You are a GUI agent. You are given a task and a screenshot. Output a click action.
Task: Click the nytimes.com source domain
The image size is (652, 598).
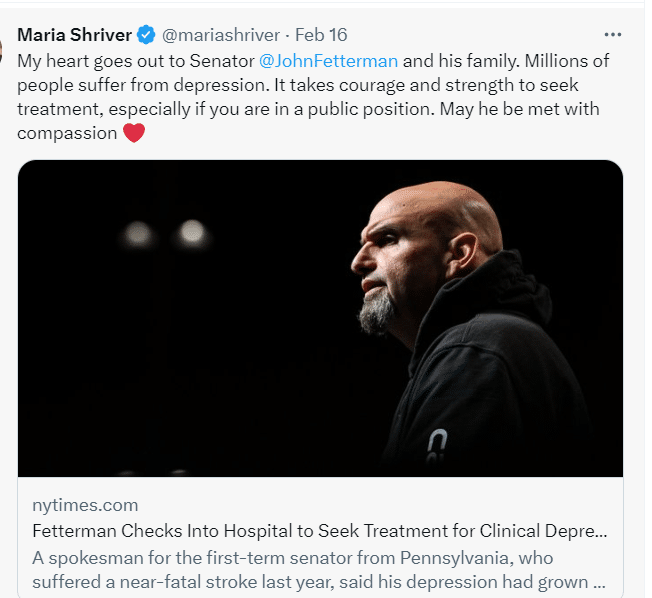pyautogui.click(x=85, y=505)
